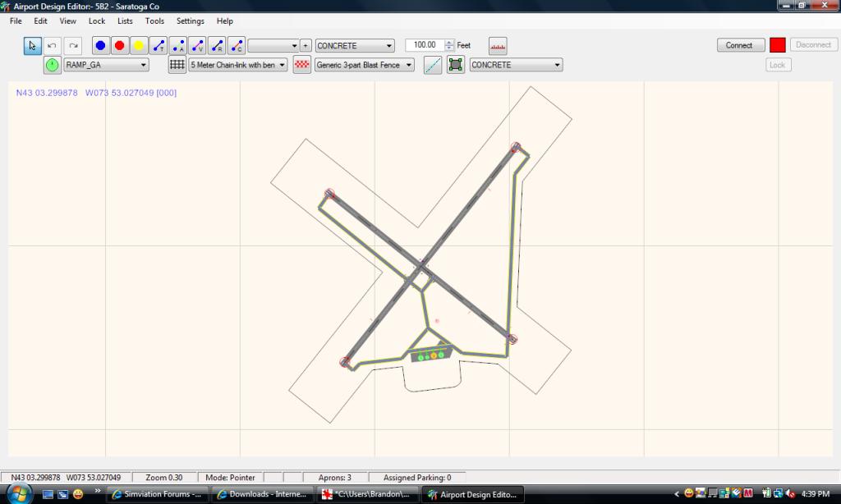Open the Tools menu
Image resolution: width=841 pixels, height=504 pixels.
pyautogui.click(x=154, y=21)
